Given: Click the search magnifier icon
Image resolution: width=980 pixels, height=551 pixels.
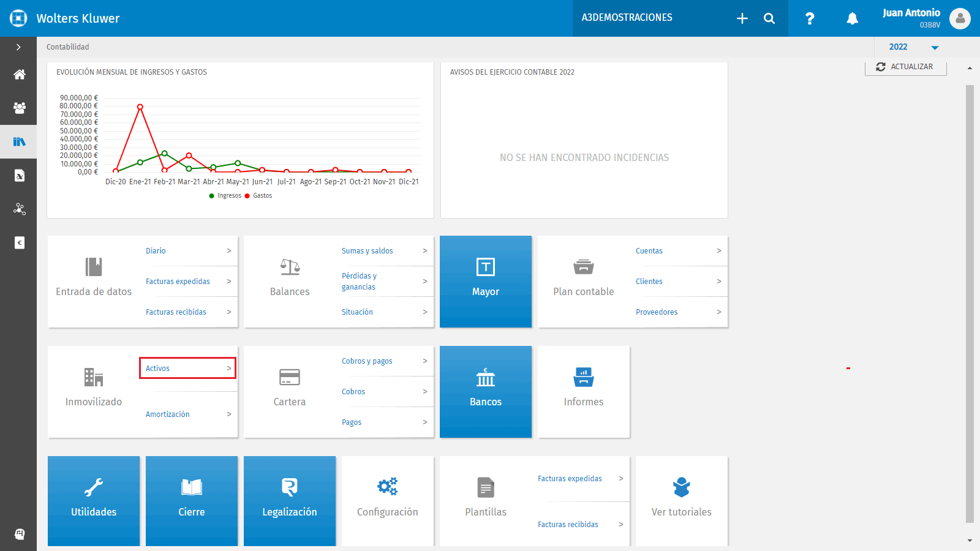Looking at the screenshot, I should (769, 18).
